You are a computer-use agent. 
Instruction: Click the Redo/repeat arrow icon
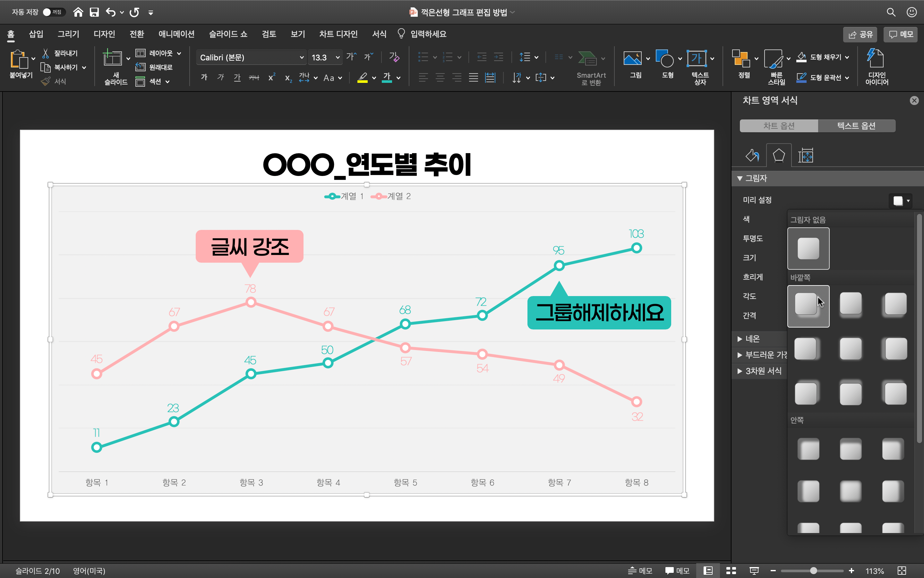(134, 12)
